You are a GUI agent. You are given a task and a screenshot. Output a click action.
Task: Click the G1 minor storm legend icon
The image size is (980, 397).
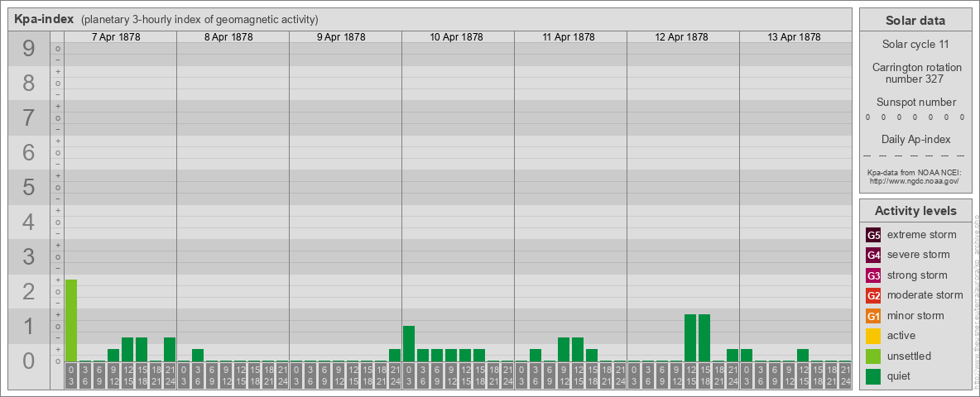coord(873,316)
